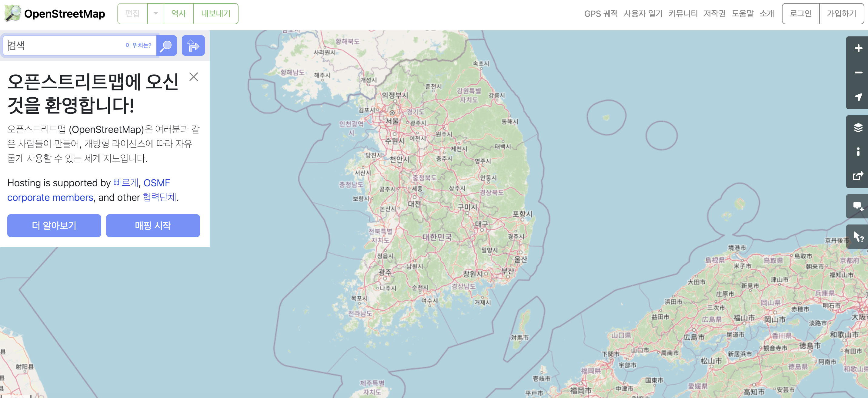This screenshot has width=868, height=398.
Task: Click inside the 검색 search field
Action: [67, 46]
